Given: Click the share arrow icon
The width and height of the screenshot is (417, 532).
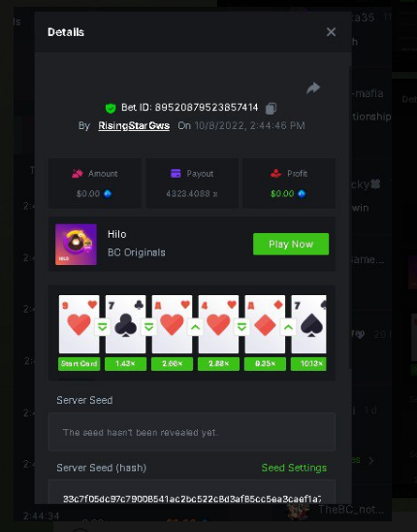Looking at the screenshot, I should [x=313, y=88].
